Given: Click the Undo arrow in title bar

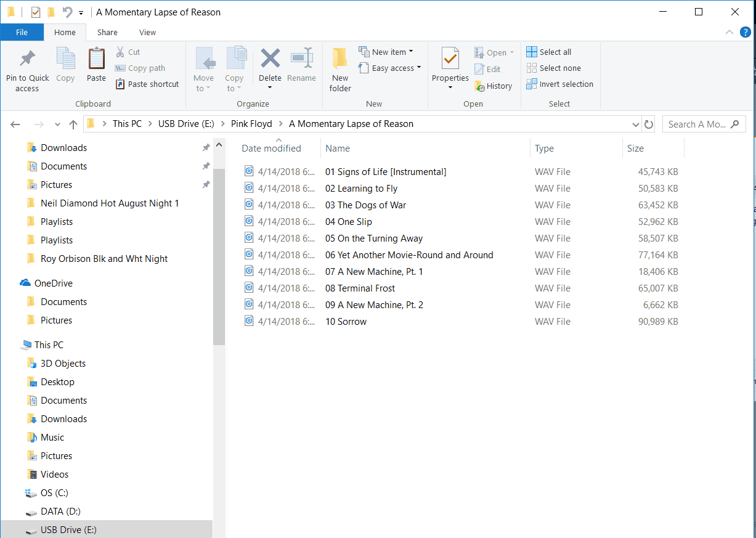Looking at the screenshot, I should click(67, 12).
